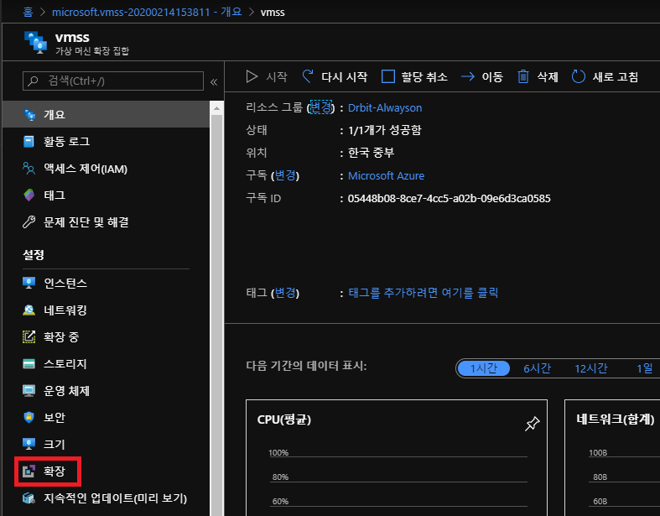Image resolution: width=660 pixels, height=516 pixels.
Task: Go to 홈 breadcrumb link
Action: (x=28, y=12)
